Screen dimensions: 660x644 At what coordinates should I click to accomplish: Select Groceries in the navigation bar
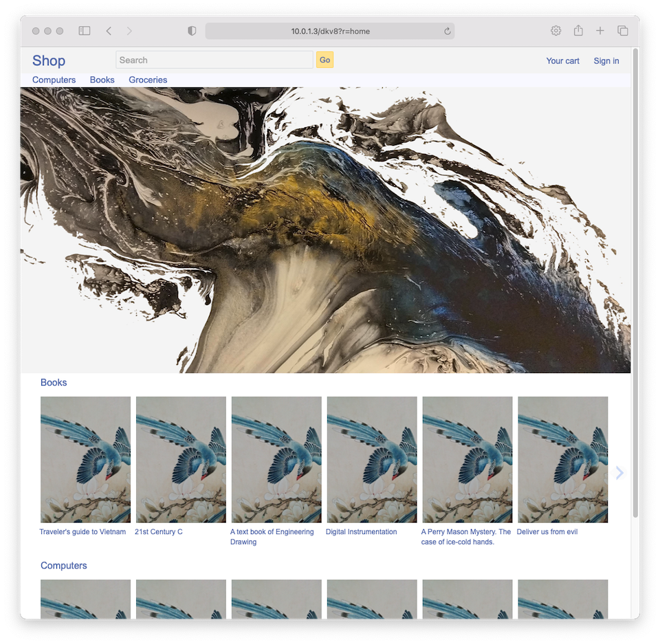pyautogui.click(x=148, y=80)
